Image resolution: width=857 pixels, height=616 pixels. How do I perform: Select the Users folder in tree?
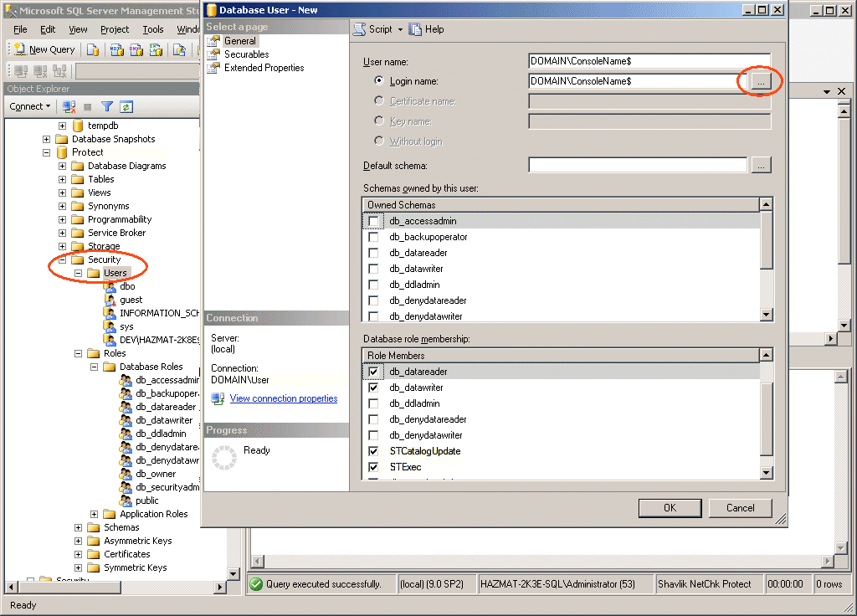click(115, 273)
